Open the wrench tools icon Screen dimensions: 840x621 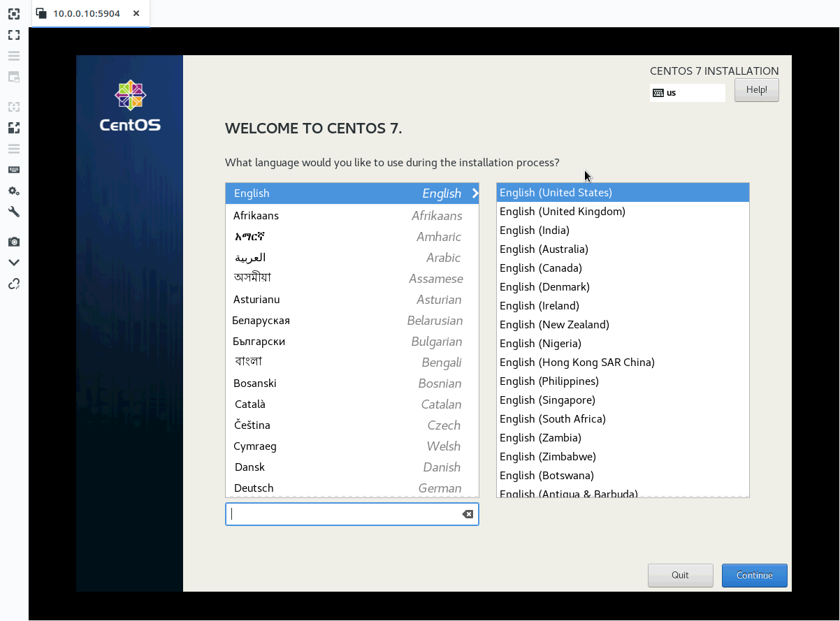13,212
